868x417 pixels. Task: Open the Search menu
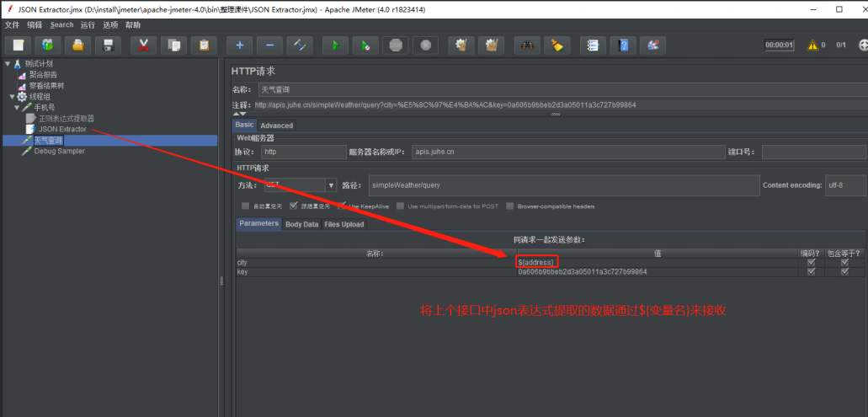tap(61, 25)
